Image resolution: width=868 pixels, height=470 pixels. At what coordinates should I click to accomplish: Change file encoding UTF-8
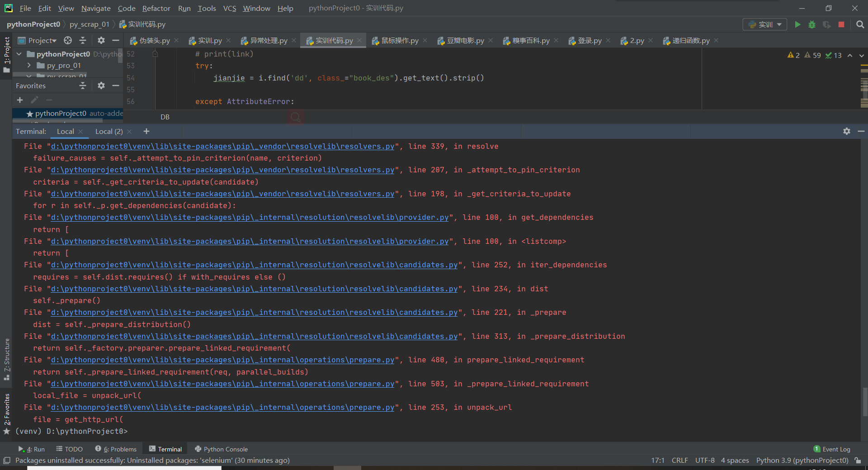(705, 461)
